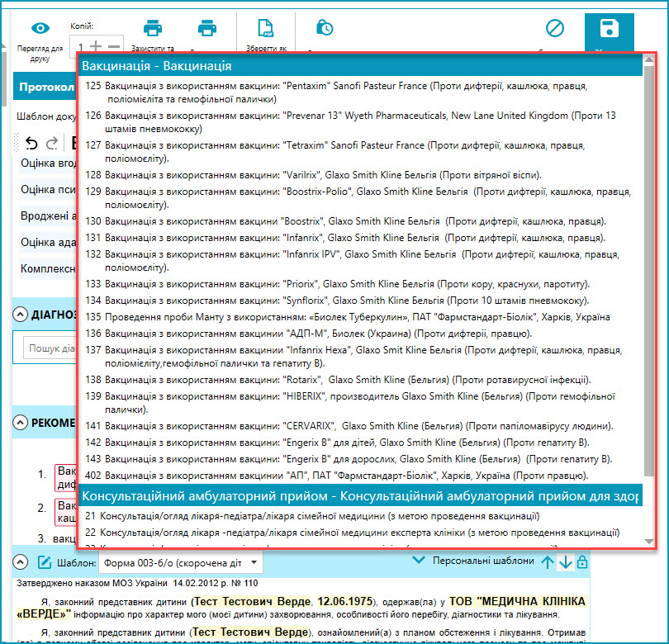Open the Протокол tab
The width and height of the screenshot is (669, 644).
pyautogui.click(x=45, y=87)
